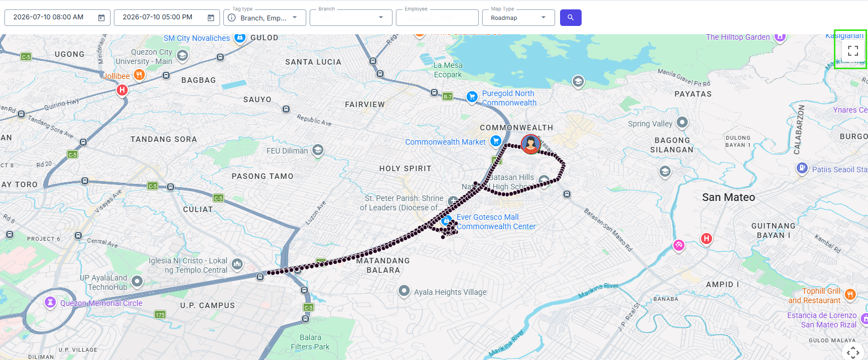Click the Commonwealth Market shopping pin

click(496, 141)
